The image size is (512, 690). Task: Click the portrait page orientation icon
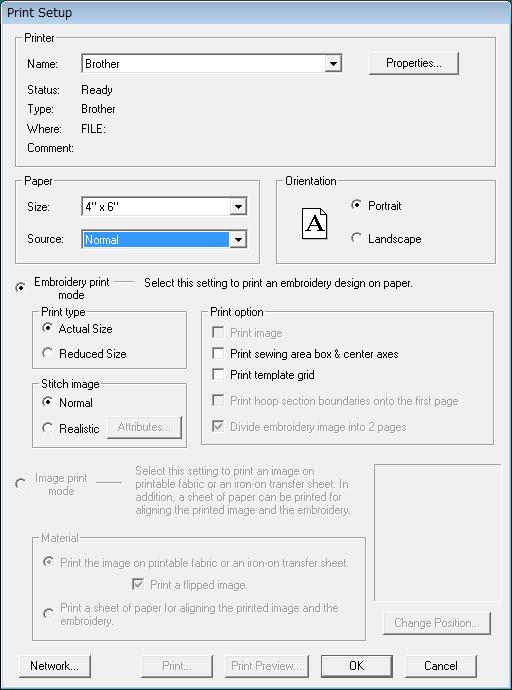point(315,224)
